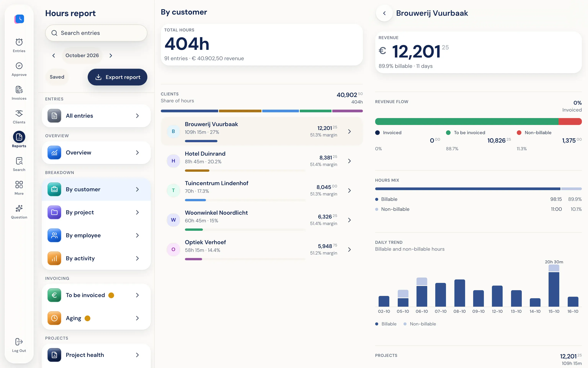Open the By project chevron
This screenshot has height=368, width=588.
point(137,213)
